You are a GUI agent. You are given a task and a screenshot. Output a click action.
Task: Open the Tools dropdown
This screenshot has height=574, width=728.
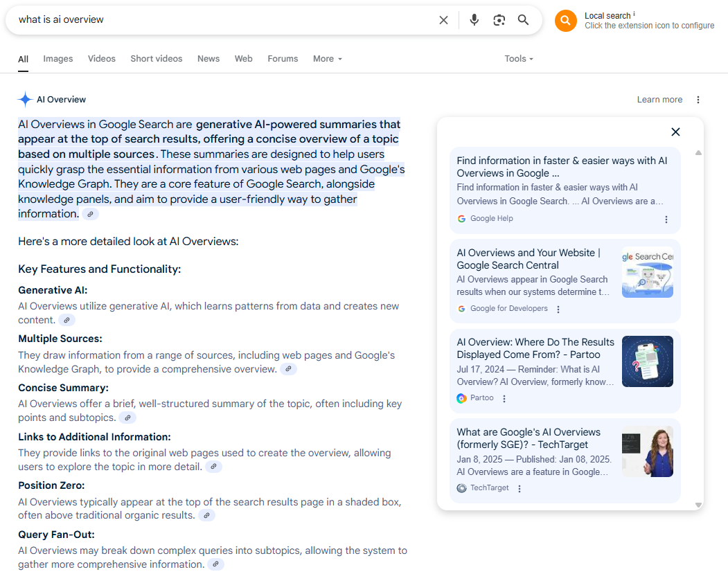point(519,59)
